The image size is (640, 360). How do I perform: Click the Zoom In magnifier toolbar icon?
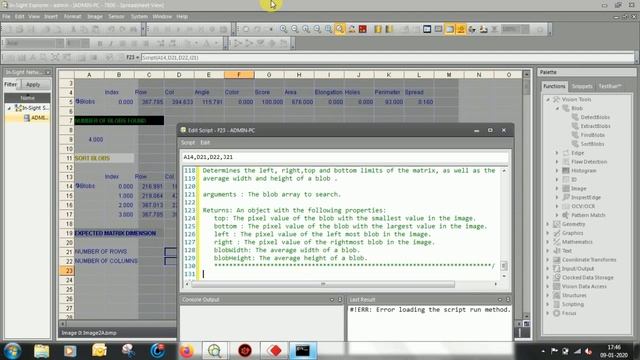(283, 29)
